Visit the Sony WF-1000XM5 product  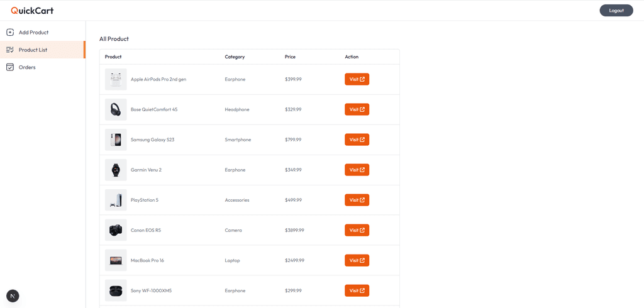click(357, 291)
